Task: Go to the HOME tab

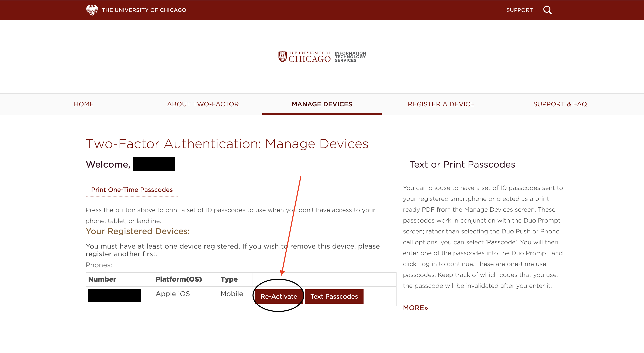Action: point(84,104)
